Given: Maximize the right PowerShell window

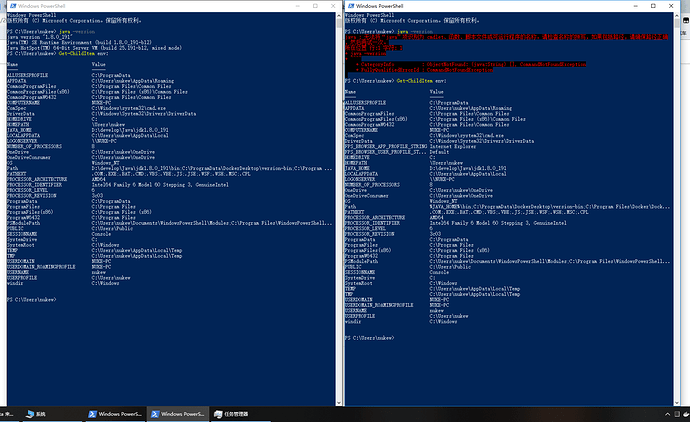Looking at the screenshot, I should [653, 6].
